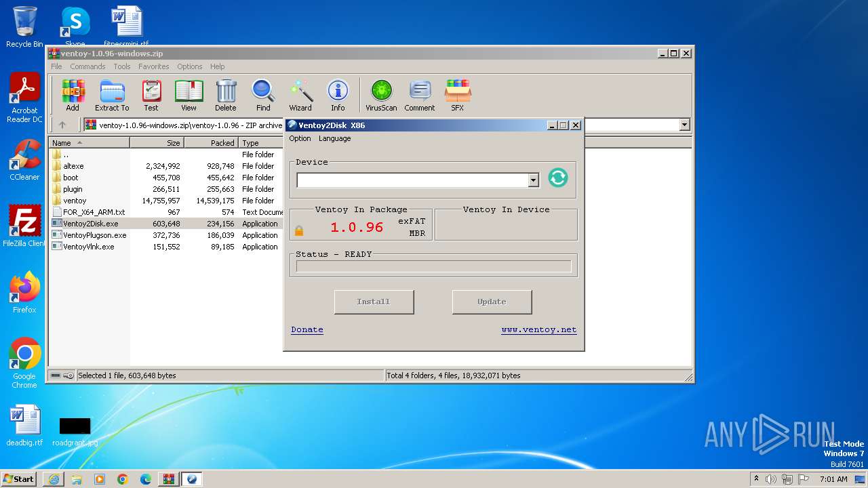Screen dimensions: 868x488
Task: Open Internet Explorer from the taskbar
Action: (54, 479)
